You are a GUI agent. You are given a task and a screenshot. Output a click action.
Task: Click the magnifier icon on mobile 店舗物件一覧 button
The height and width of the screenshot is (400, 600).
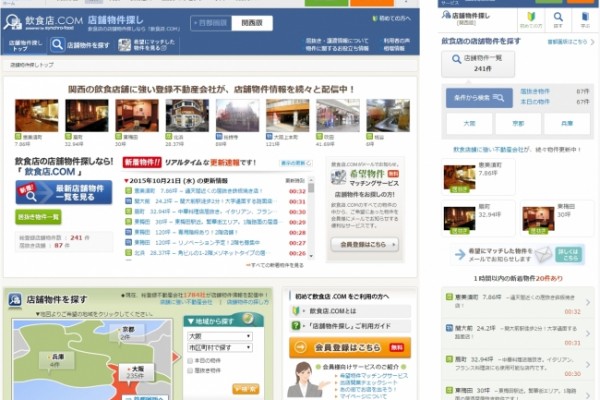pyautogui.click(x=456, y=59)
